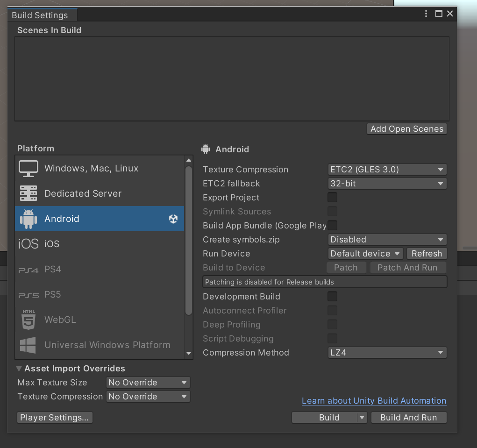Select the Universal Windows Platform row
The image size is (477, 448).
100,345
